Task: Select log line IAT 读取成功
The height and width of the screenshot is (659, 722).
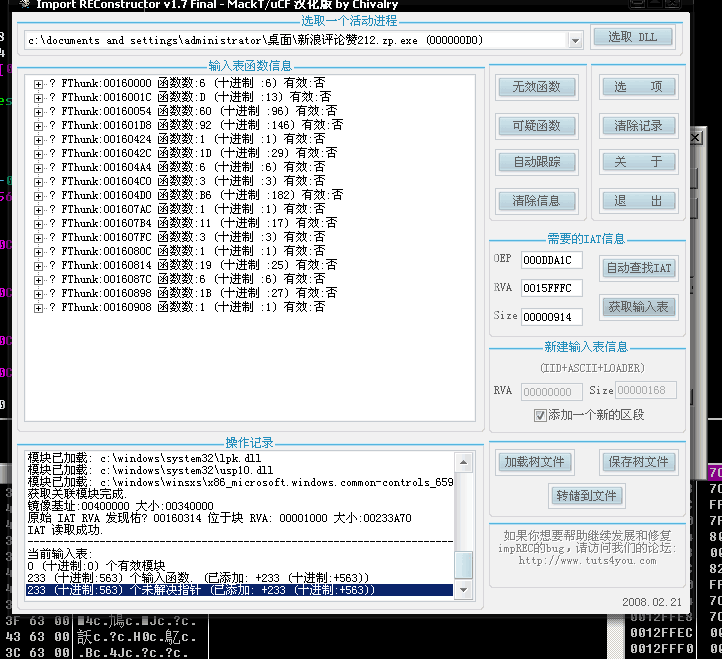Action: (x=65, y=530)
